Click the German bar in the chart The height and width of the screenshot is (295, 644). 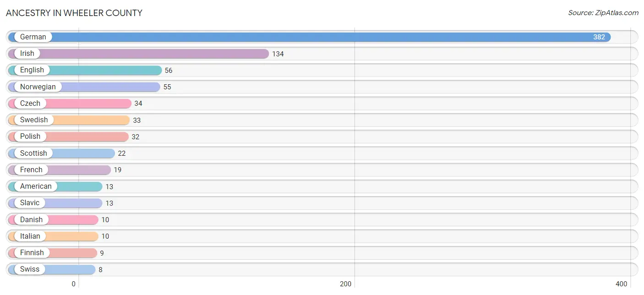tap(309, 37)
